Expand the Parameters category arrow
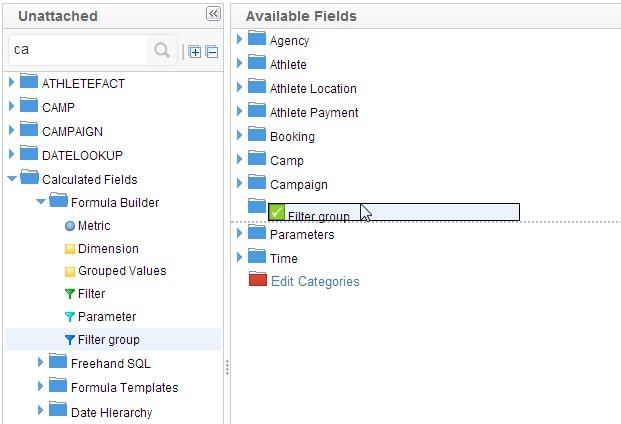Image resolution: width=621 pixels, height=424 pixels. click(x=239, y=233)
